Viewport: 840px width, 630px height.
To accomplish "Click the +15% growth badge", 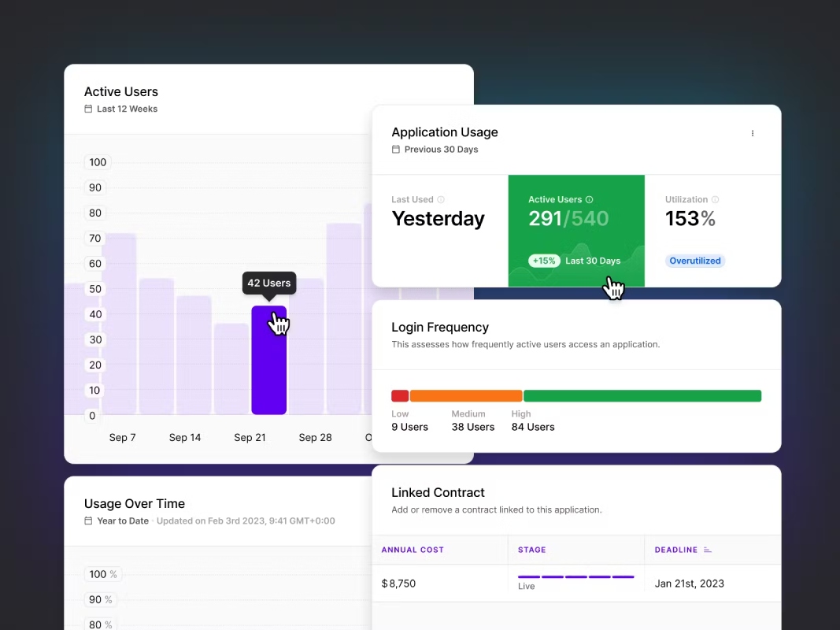I will tap(544, 261).
